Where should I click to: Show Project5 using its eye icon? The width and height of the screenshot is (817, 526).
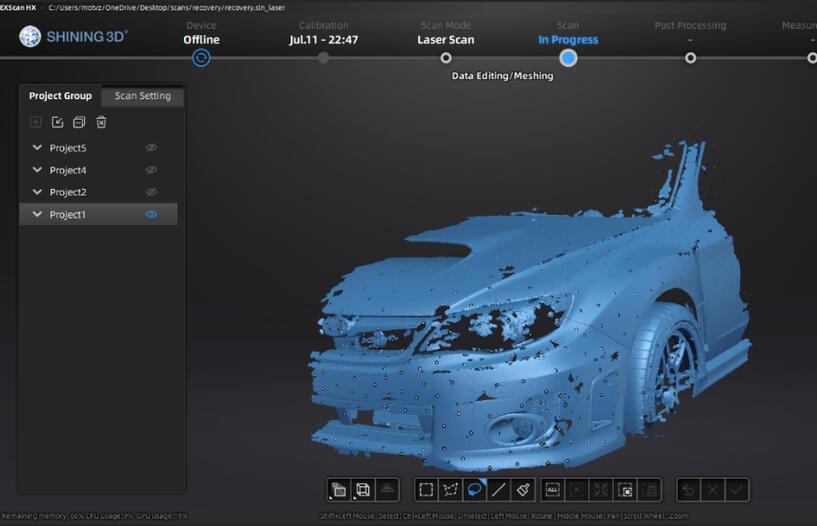pyautogui.click(x=152, y=148)
